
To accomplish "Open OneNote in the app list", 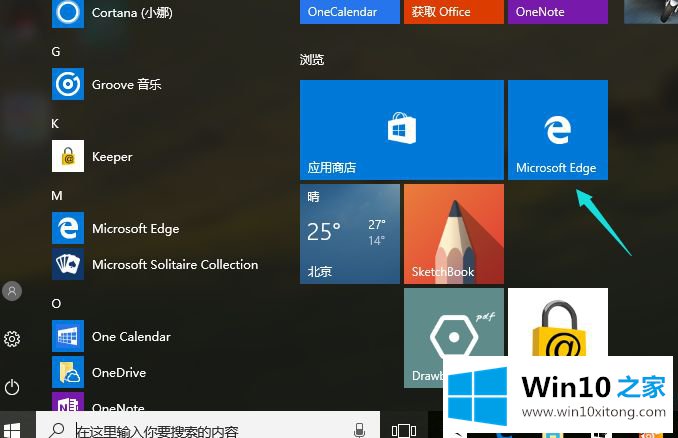I will tap(99, 403).
